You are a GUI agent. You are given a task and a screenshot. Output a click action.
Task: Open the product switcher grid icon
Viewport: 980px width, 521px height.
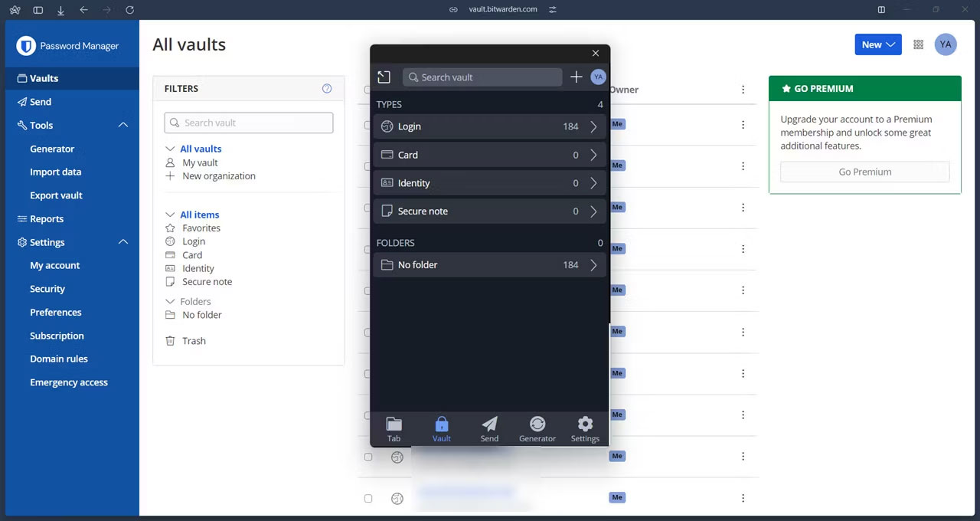[x=919, y=44]
